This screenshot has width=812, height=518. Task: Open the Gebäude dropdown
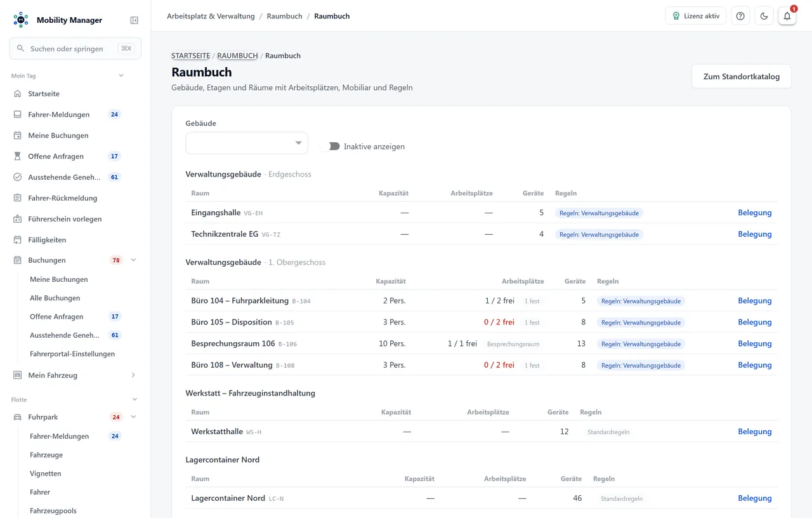(247, 143)
